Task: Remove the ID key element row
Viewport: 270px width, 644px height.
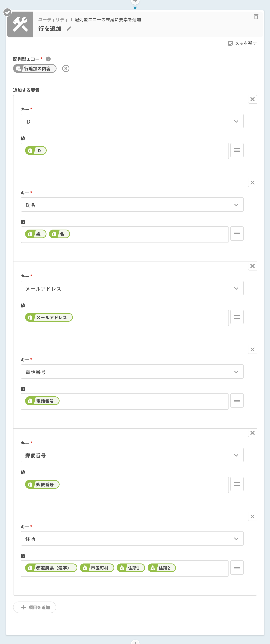Action: pyautogui.click(x=252, y=99)
